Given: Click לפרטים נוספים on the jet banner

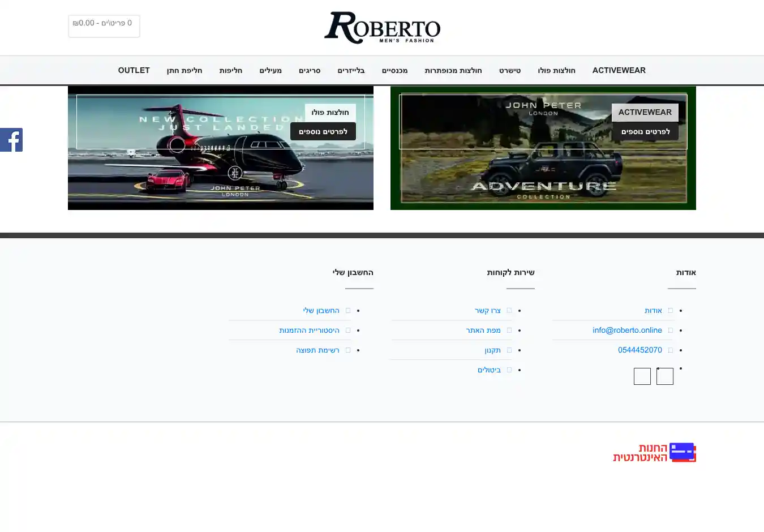Looking at the screenshot, I should (x=323, y=132).
